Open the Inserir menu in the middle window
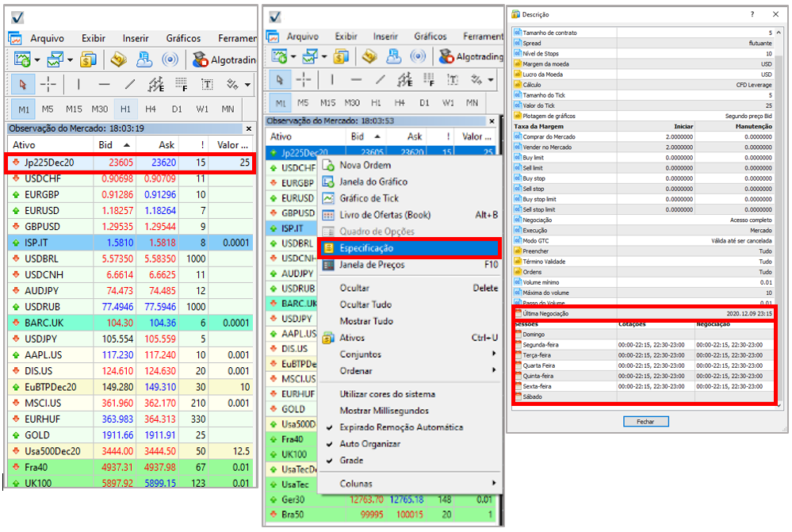Viewport: 792px width, 532px height. click(385, 36)
